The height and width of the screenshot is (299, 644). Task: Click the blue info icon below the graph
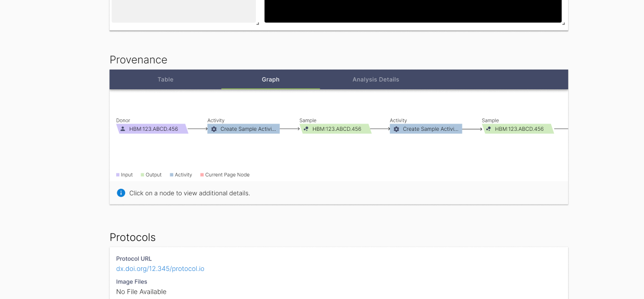[x=120, y=193]
